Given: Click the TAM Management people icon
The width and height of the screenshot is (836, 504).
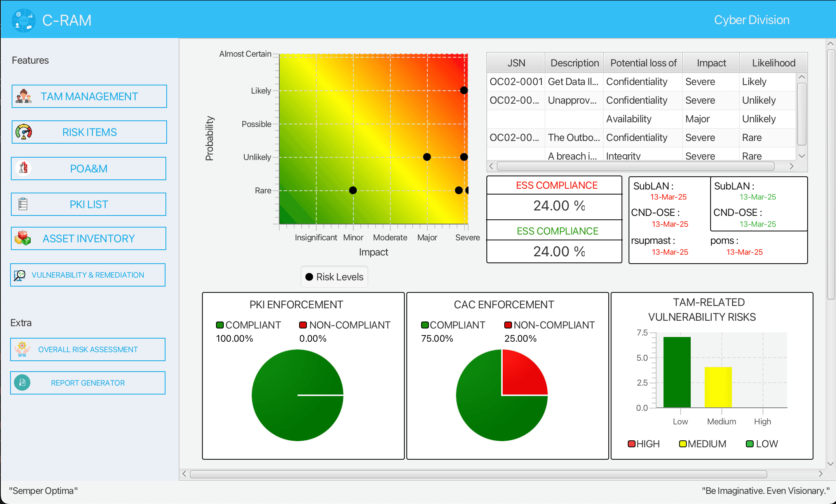Looking at the screenshot, I should (x=24, y=96).
